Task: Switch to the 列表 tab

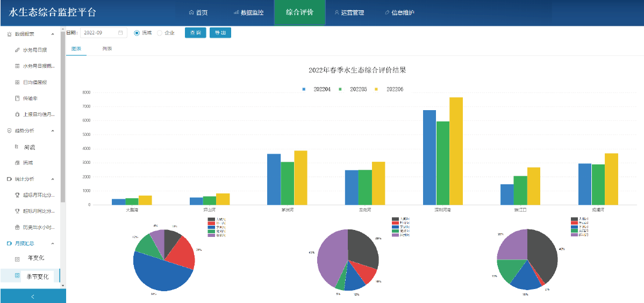Action: coord(107,49)
